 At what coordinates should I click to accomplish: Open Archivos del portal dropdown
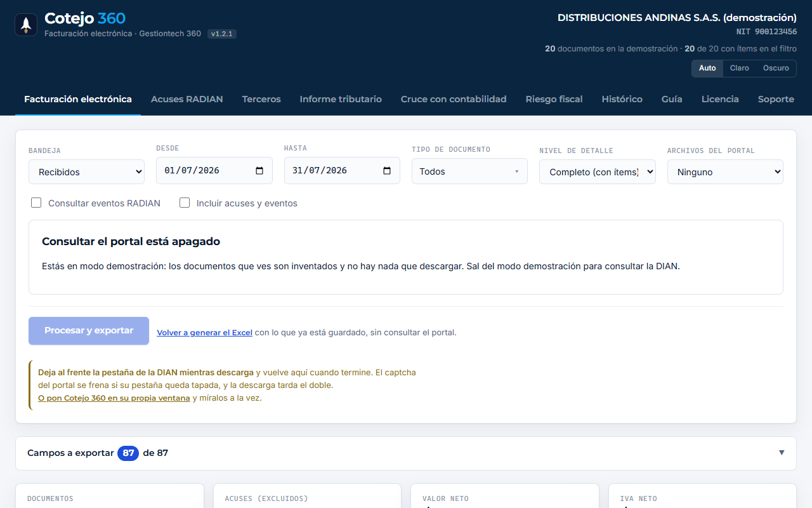(725, 171)
